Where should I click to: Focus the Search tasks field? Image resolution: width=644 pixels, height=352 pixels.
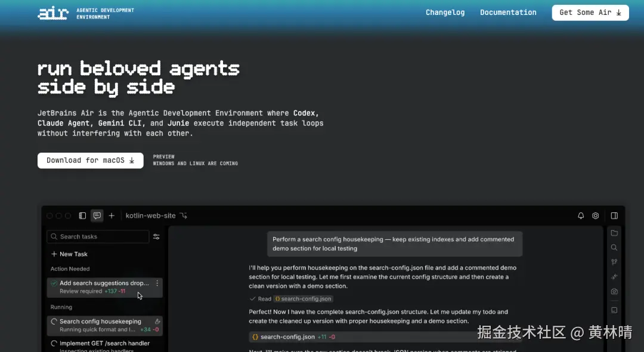tap(98, 237)
